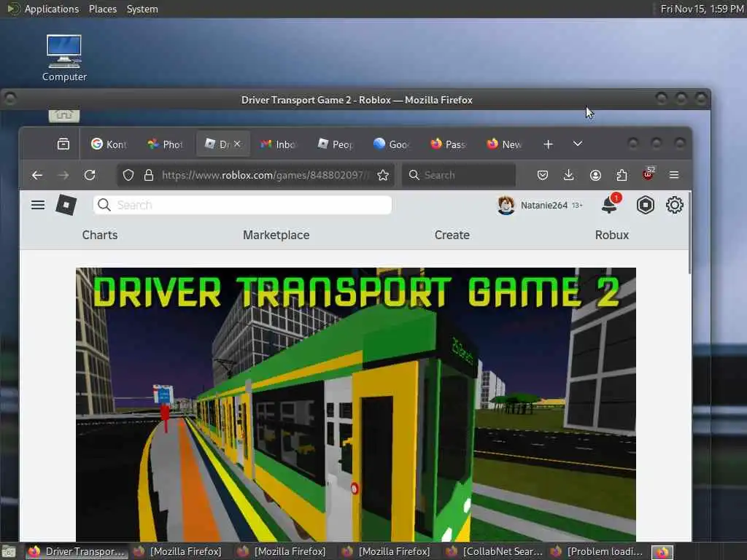Click the Natanie264 avatar picture
747x560 pixels.
[x=506, y=205]
